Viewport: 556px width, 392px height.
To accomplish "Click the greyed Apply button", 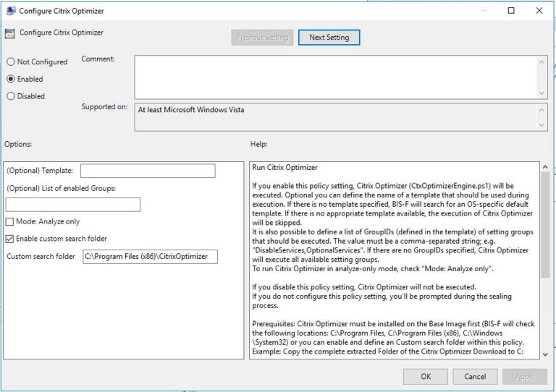I will [525, 376].
